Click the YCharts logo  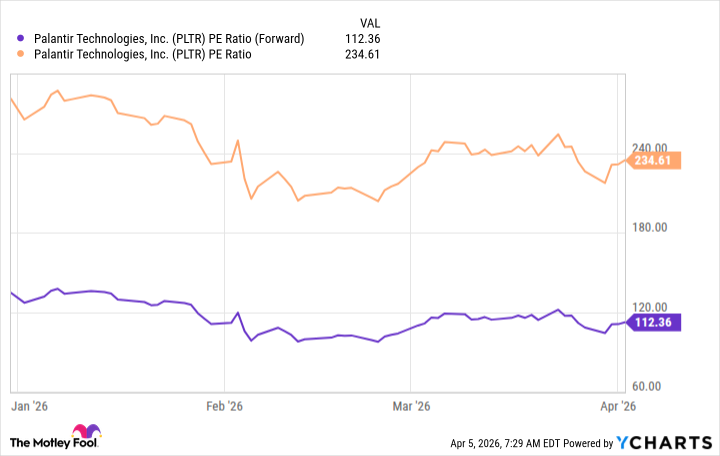(662, 442)
